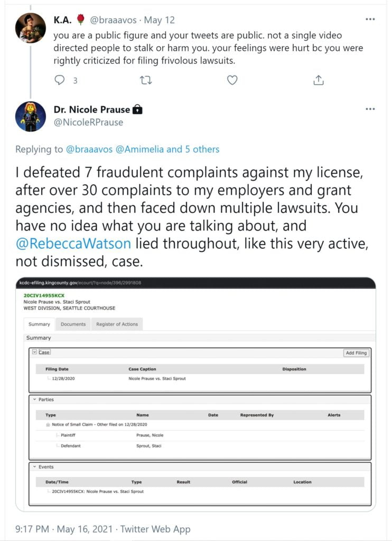Switch to the Documents tab
The height and width of the screenshot is (541, 392).
point(73,324)
